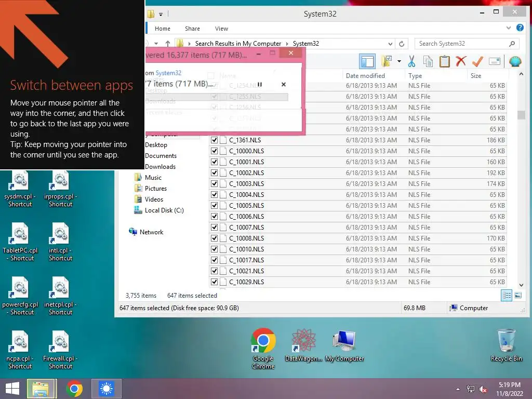Open recent locations dropdown arrow
Screen dimensions: 532x399
(156, 44)
